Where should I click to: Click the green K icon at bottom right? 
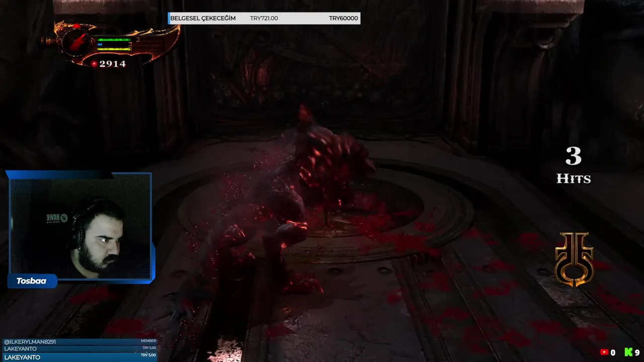coord(628,352)
